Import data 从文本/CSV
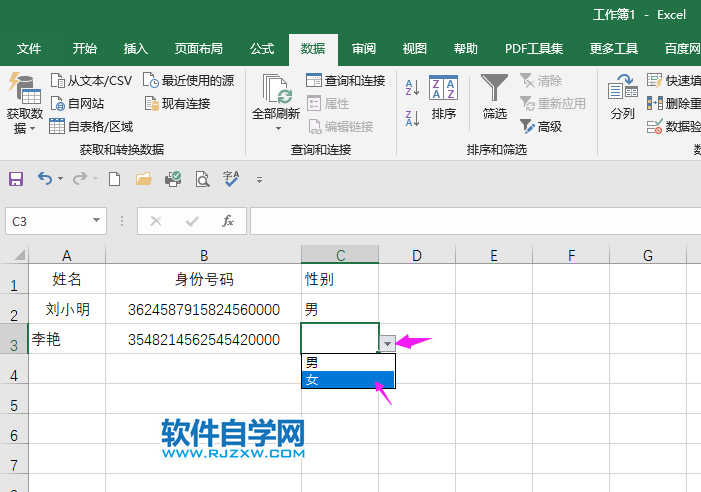 coord(91,81)
